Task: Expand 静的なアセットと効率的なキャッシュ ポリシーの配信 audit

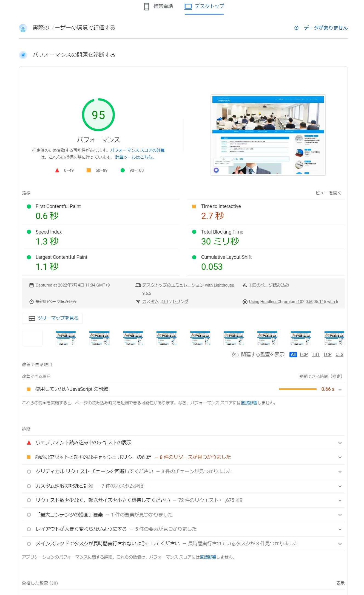Action: click(183, 457)
